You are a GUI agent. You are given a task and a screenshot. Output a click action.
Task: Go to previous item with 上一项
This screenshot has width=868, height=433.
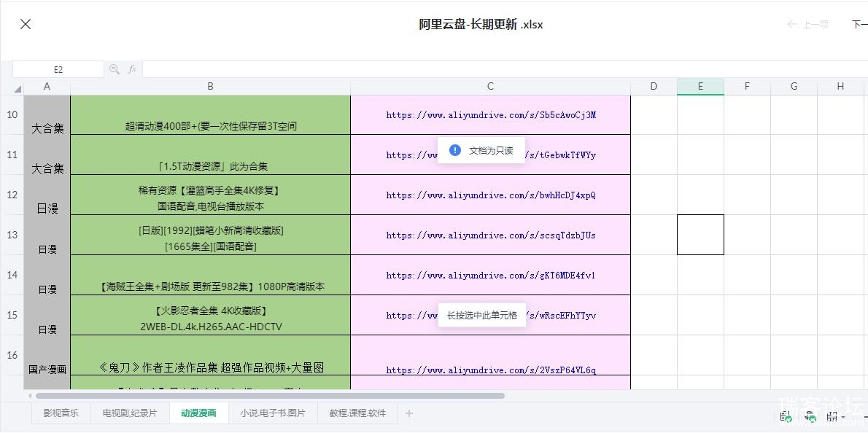pos(807,24)
